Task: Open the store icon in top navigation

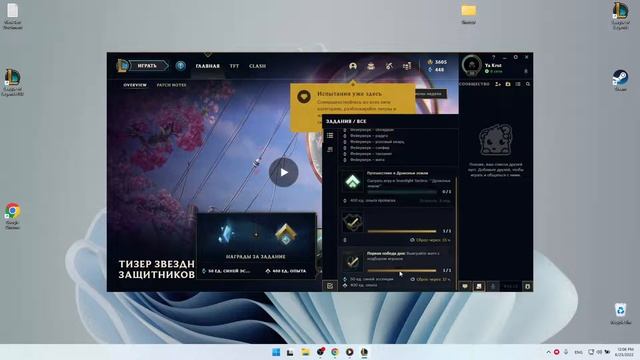Action: coord(407,66)
